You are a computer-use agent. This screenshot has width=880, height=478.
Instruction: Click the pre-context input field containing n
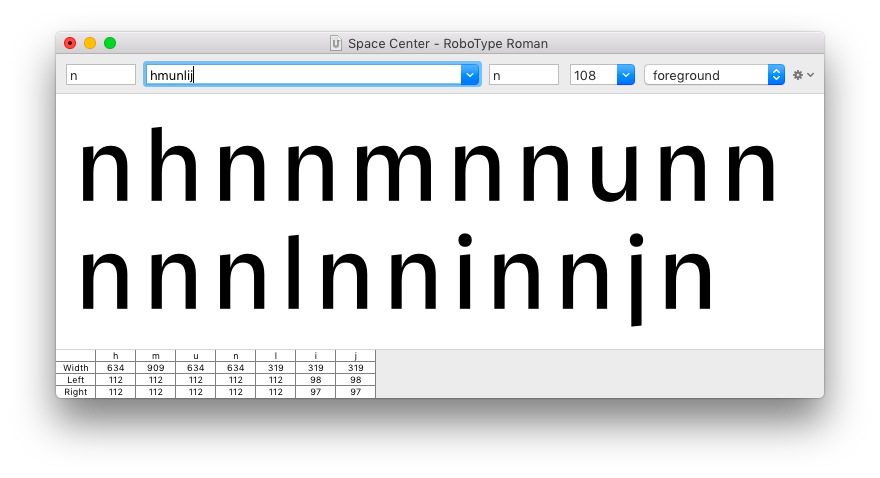101,75
